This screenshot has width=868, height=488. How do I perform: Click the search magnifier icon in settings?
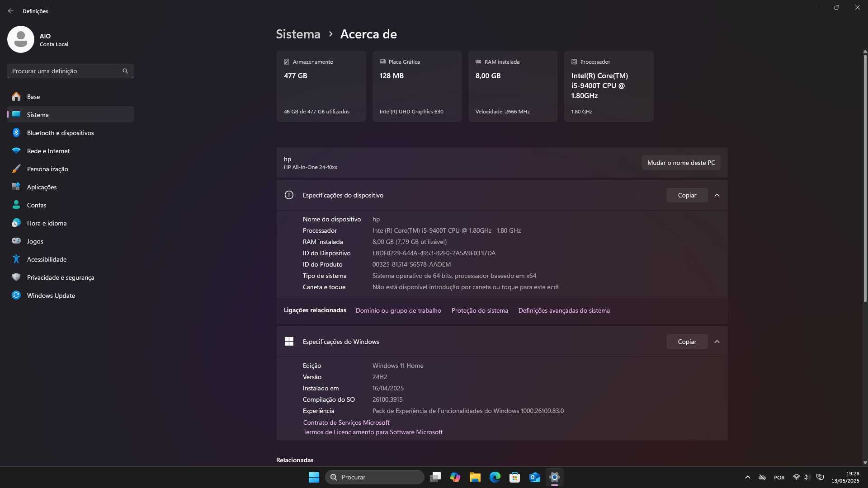click(x=125, y=71)
